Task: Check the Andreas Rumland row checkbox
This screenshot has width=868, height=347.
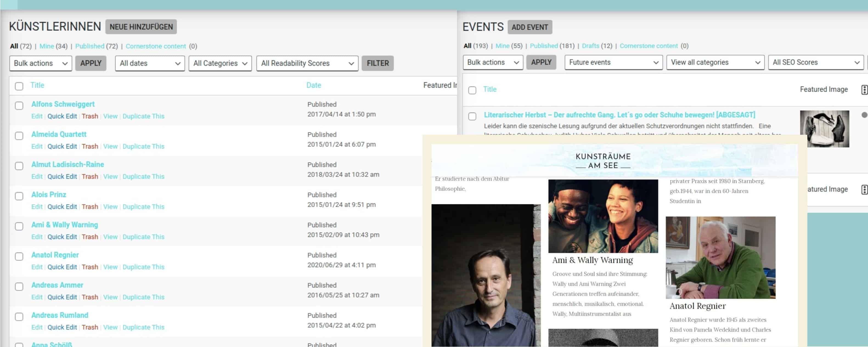Action: 19,316
